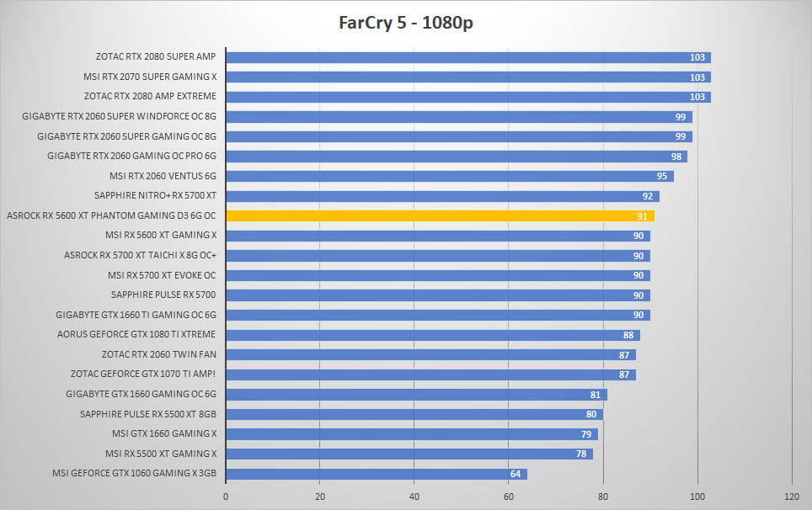Select MSI GEFORCE GTX 1060 GAMING X 3GB label
Viewport: 812px width, 510px height.
tap(134, 473)
